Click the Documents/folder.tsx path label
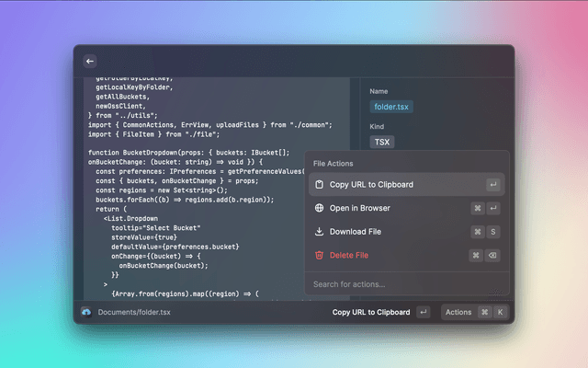The image size is (588, 368). click(x=133, y=312)
